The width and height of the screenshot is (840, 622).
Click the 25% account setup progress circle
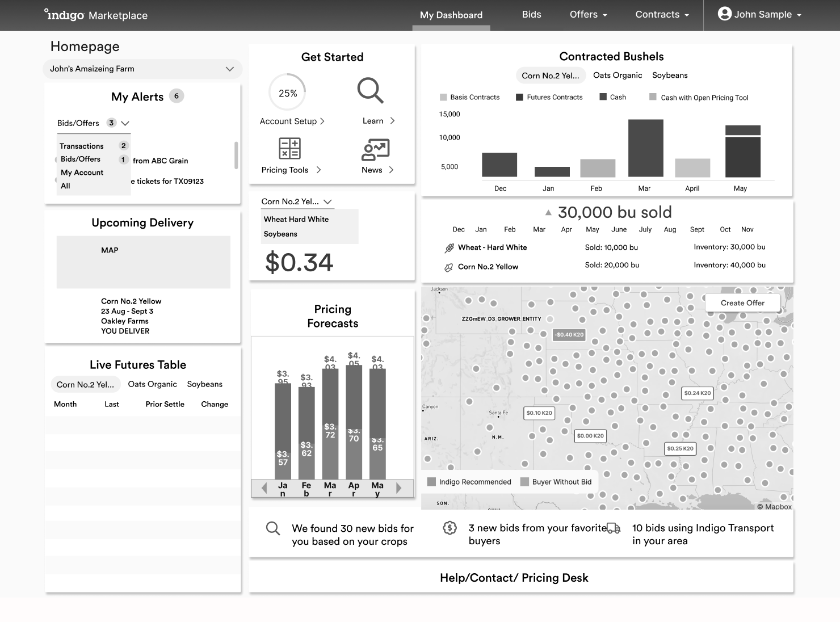(287, 93)
